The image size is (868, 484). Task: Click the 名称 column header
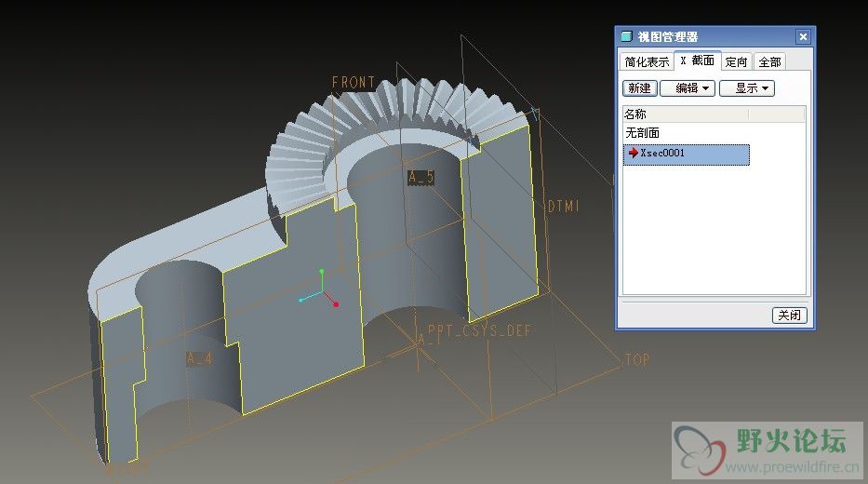pos(686,114)
